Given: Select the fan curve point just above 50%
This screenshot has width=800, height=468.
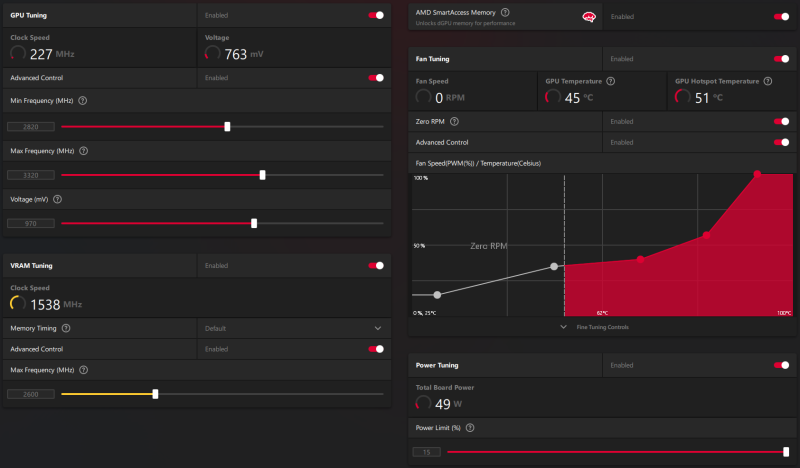Looking at the screenshot, I should (706, 235).
